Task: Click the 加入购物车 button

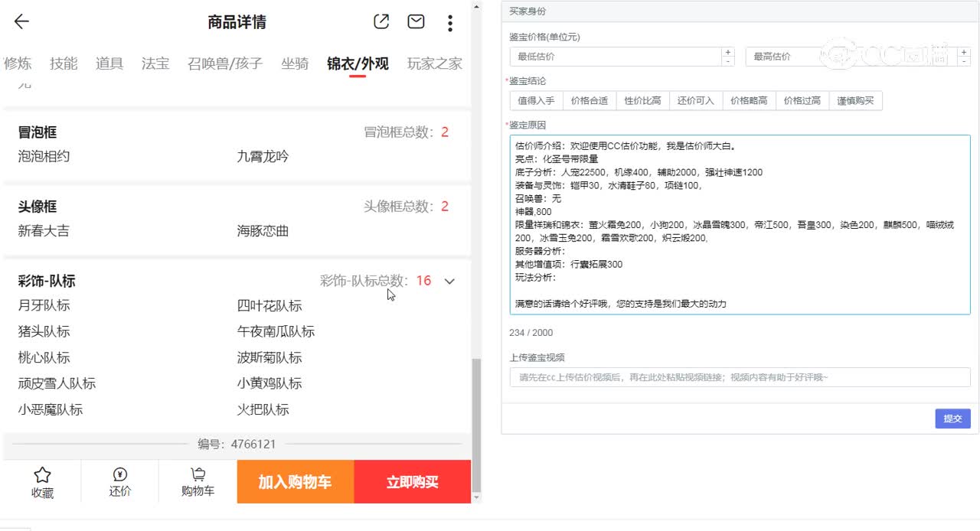Action: tap(295, 482)
